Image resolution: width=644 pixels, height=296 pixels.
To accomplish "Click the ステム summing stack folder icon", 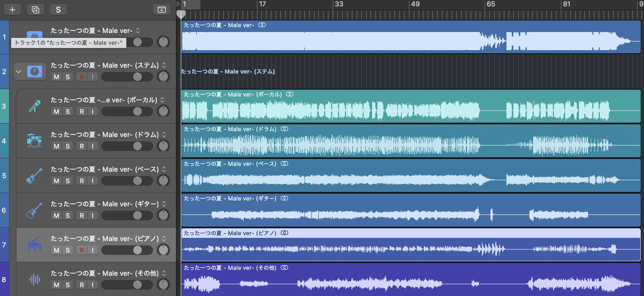I will coord(35,71).
